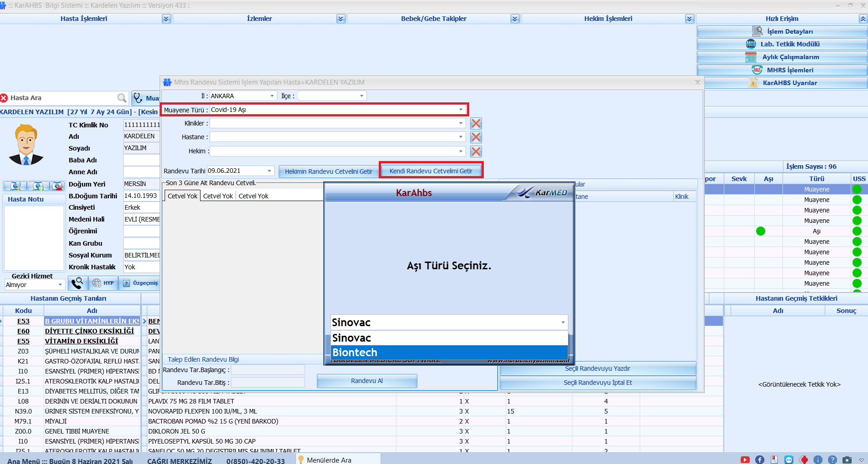The image size is (868, 464).
Task: Click the phone search icon button
Action: (77, 283)
